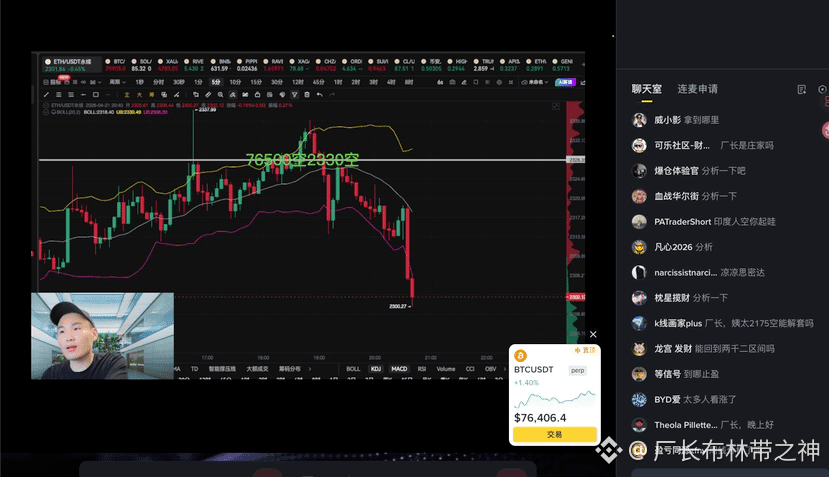Select the 5分 timeframe
The width and height of the screenshot is (829, 477).
click(x=216, y=82)
